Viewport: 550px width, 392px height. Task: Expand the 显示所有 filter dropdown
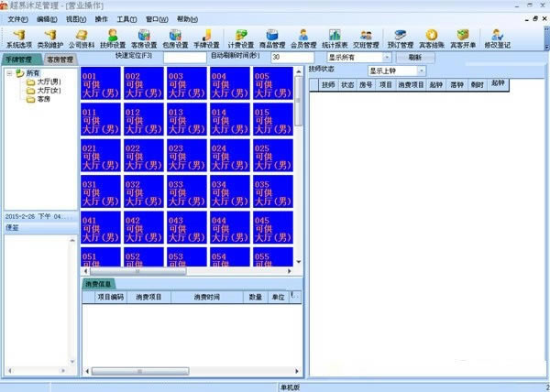[387, 57]
